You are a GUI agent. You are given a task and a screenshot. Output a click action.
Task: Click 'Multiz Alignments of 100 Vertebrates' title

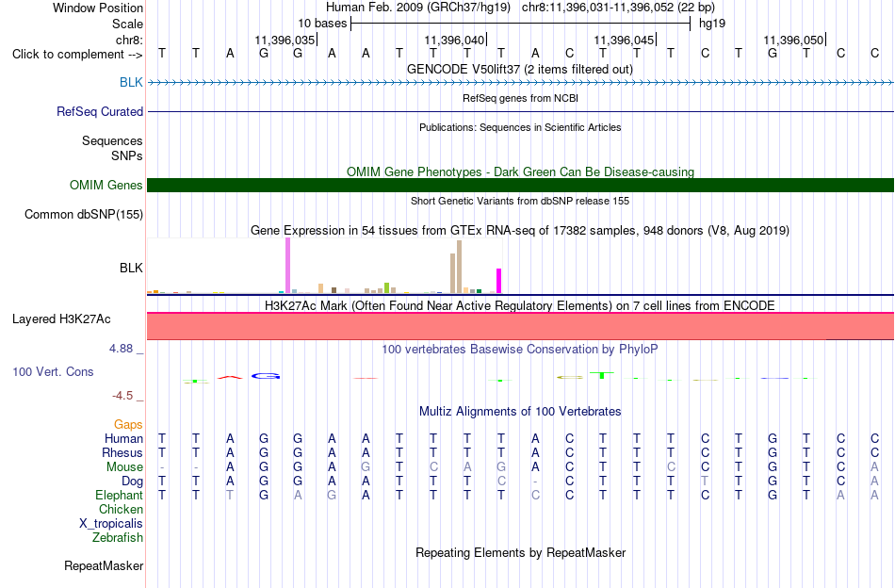point(520,411)
